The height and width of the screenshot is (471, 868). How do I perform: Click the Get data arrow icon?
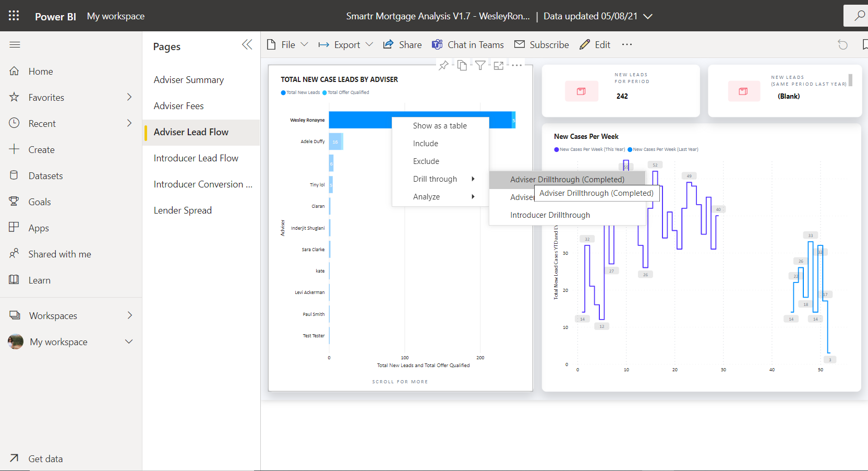click(x=14, y=458)
